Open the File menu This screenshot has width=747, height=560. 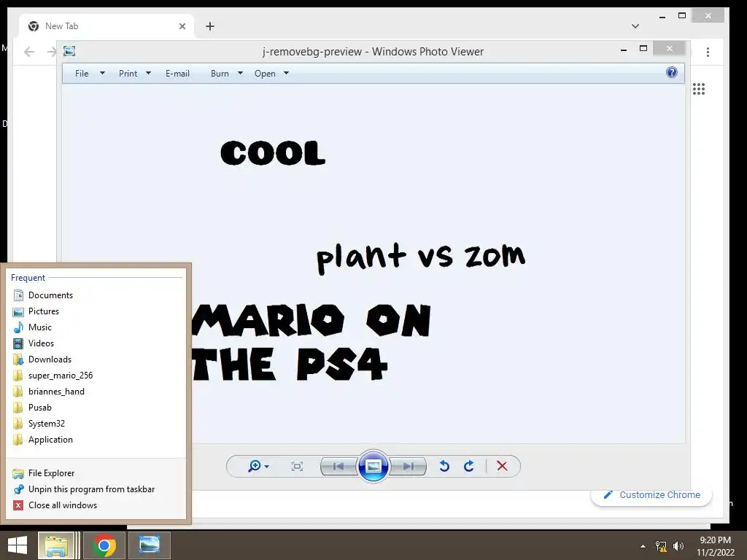tap(82, 74)
